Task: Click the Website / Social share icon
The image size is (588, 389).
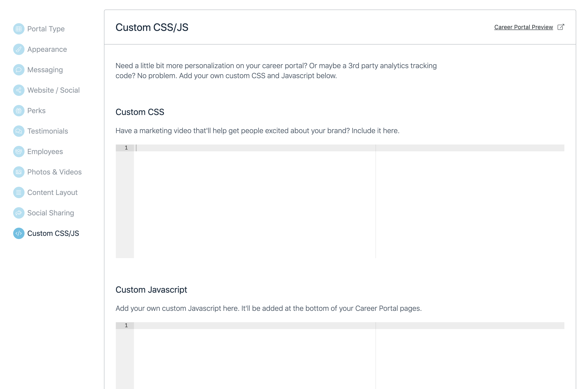Action: click(x=19, y=90)
